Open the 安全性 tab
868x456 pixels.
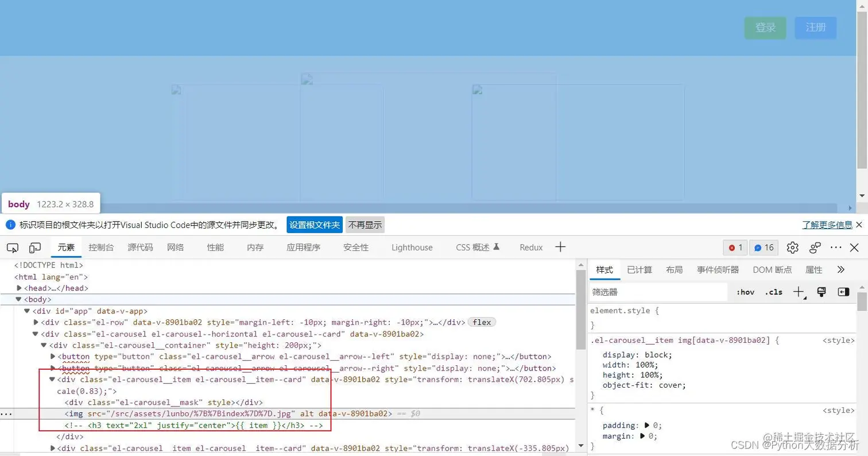(356, 248)
